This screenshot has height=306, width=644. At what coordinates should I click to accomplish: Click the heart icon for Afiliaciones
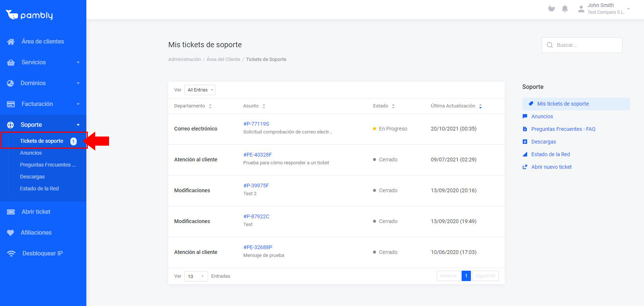[x=10, y=233]
